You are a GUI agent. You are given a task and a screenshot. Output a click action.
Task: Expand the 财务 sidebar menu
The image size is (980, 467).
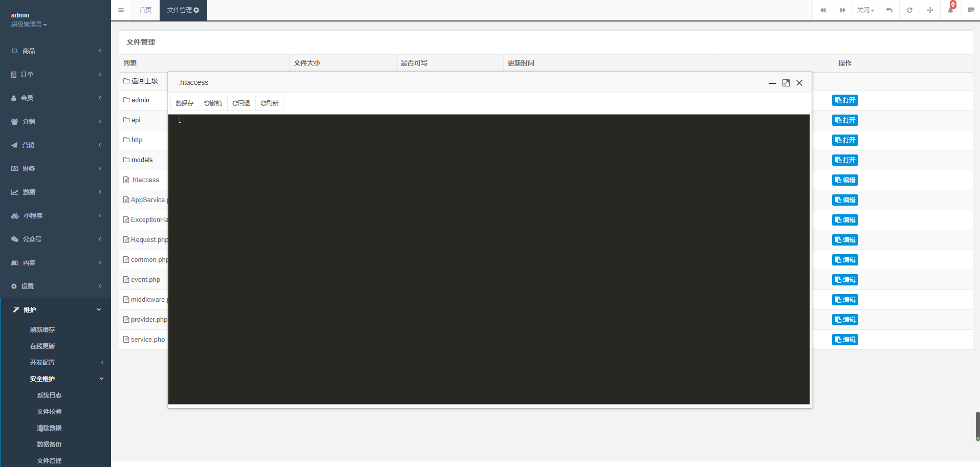pos(55,168)
